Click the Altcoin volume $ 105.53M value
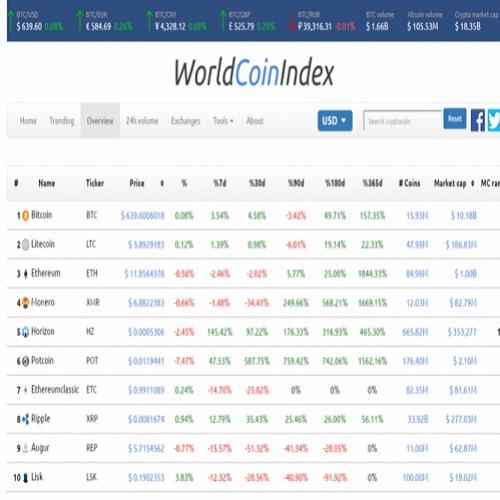500x500 pixels. point(423,26)
